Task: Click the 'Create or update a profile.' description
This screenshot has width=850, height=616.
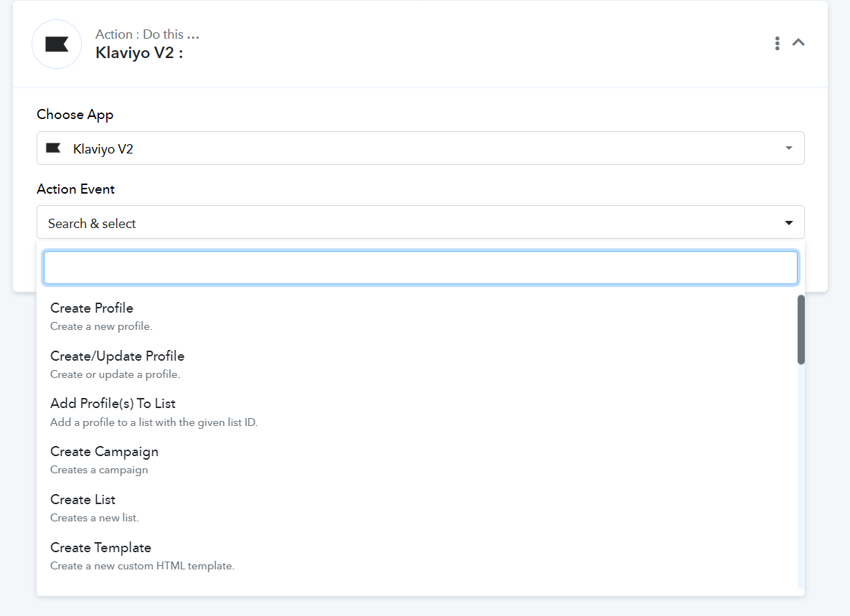Action: [x=115, y=374]
